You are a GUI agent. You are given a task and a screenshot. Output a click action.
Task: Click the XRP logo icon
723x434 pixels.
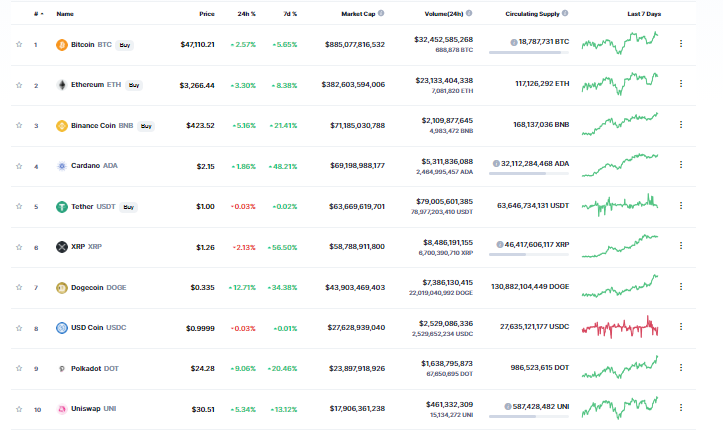[x=62, y=247]
